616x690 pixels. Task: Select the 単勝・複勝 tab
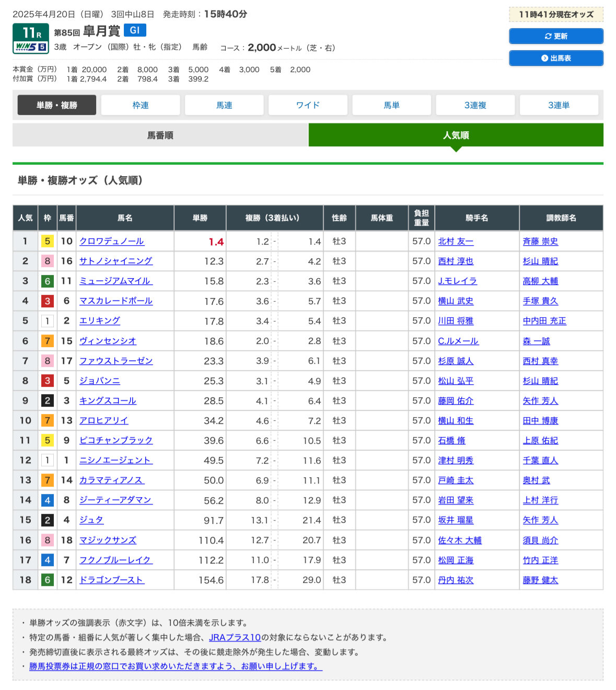[x=57, y=105]
